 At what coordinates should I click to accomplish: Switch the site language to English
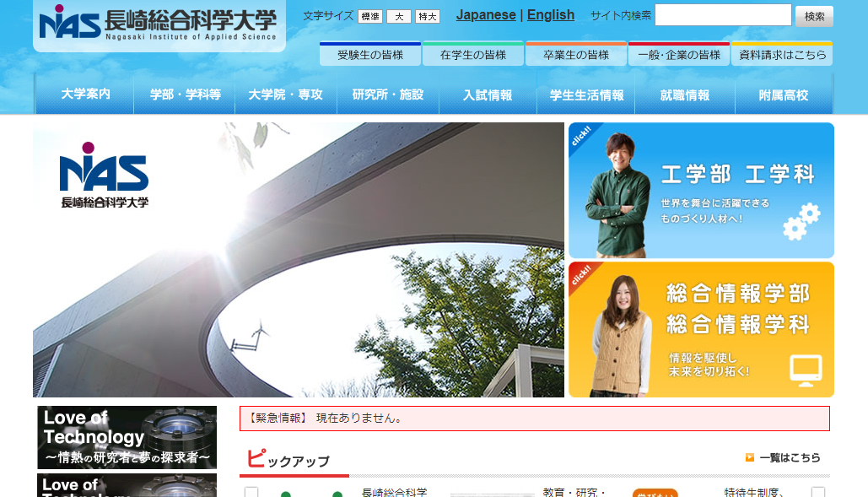(x=551, y=15)
